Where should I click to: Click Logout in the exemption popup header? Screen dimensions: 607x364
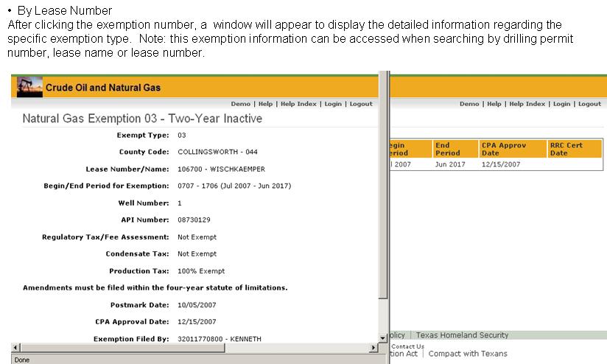pyautogui.click(x=361, y=104)
